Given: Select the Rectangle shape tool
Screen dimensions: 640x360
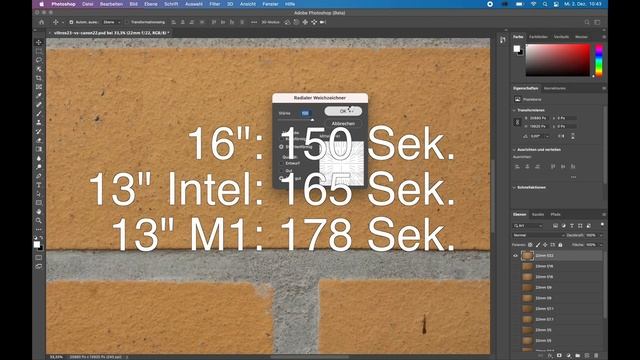Looking at the screenshot, I should [x=39, y=203].
